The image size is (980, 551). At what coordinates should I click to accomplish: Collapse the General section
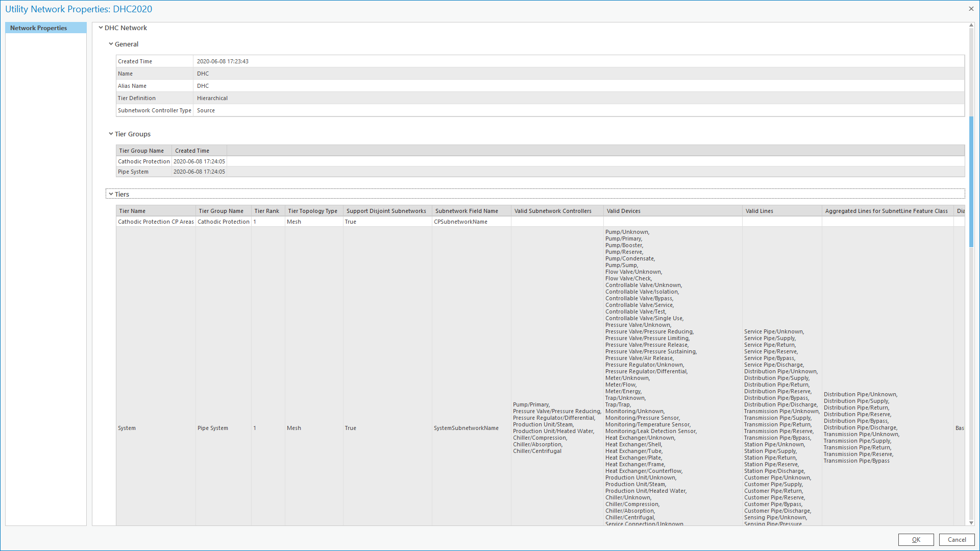coord(111,44)
